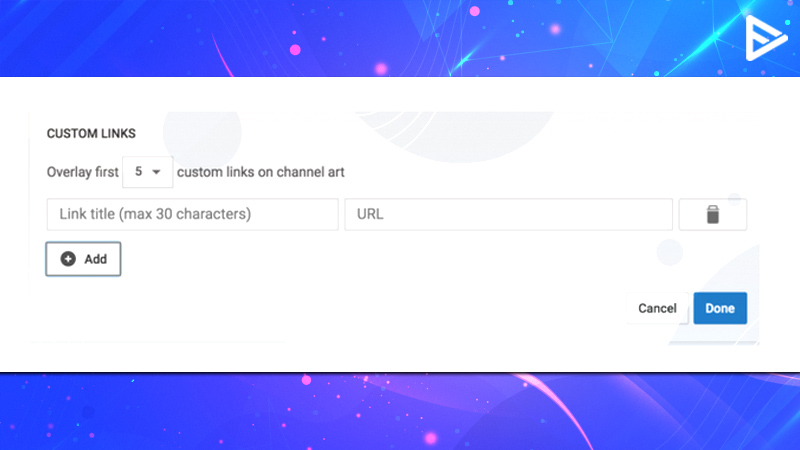Focus the URL input field
The height and width of the screenshot is (450, 800).
point(508,214)
